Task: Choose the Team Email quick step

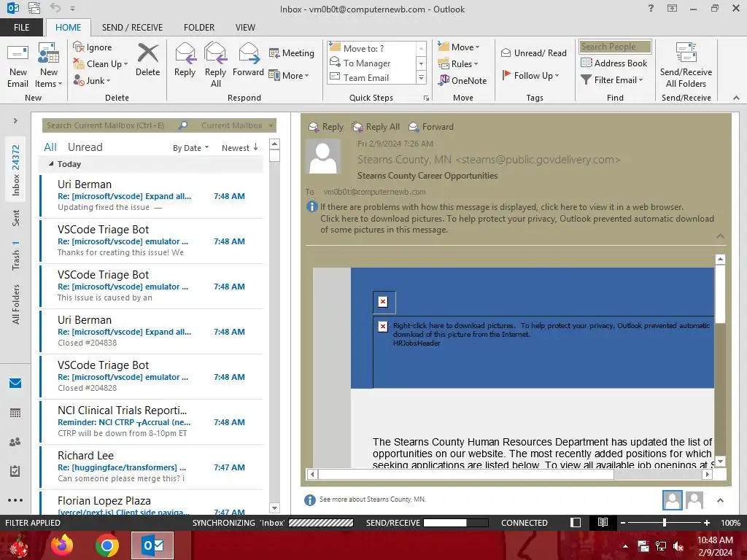Action: click(x=366, y=77)
